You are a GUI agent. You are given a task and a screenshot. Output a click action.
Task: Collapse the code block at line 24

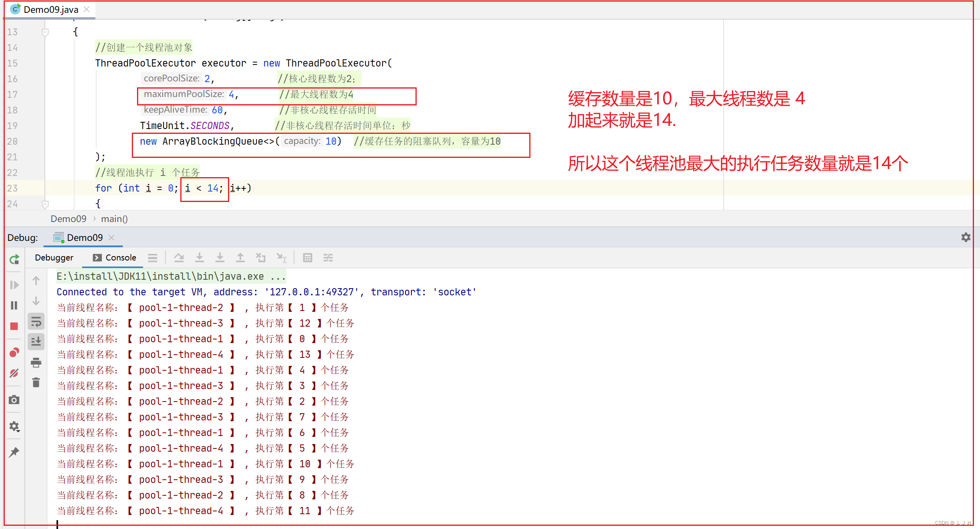(x=45, y=204)
